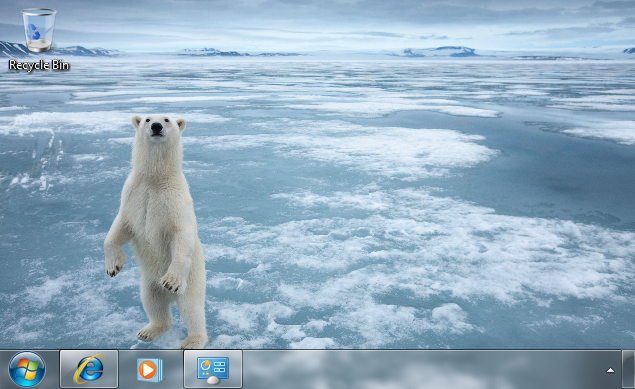Viewport: 635px width, 389px height.
Task: Open Windows Media Player from the taskbar
Action: [x=150, y=369]
